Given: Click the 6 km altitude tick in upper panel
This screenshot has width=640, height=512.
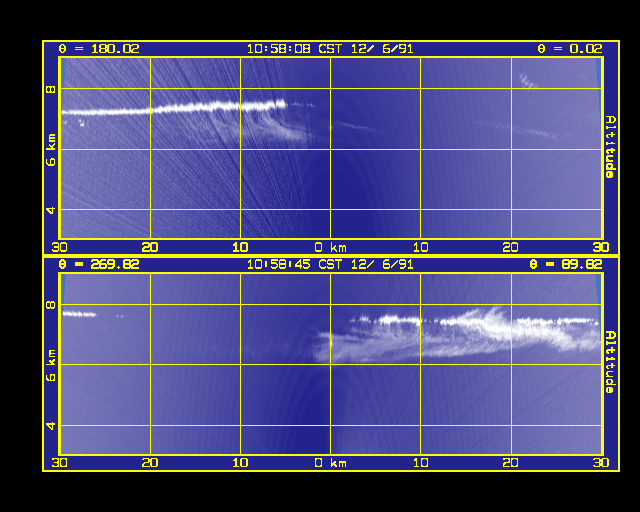Looking at the screenshot, I should pos(51,150).
